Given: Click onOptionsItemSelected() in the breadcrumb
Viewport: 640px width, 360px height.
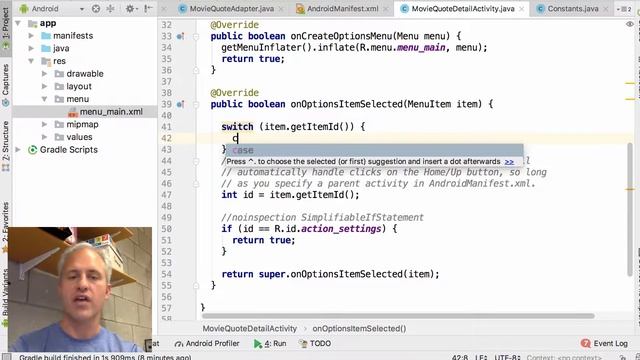Looking at the screenshot, I should tap(359, 329).
